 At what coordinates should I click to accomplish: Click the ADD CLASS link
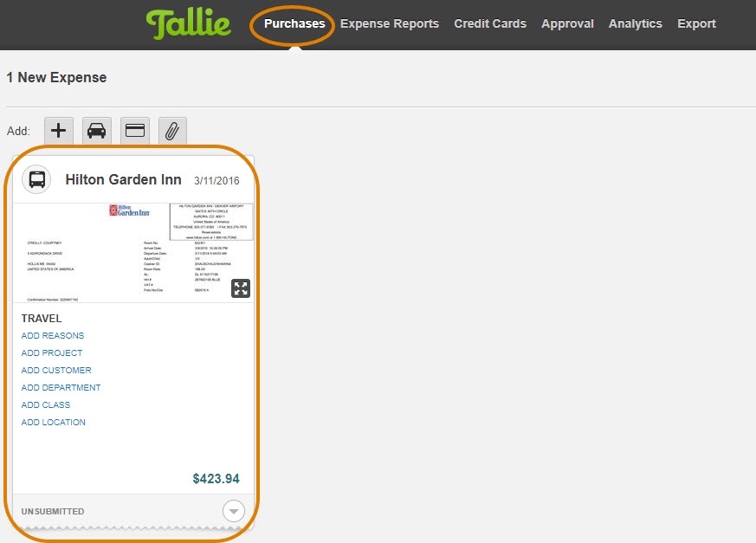tap(46, 405)
